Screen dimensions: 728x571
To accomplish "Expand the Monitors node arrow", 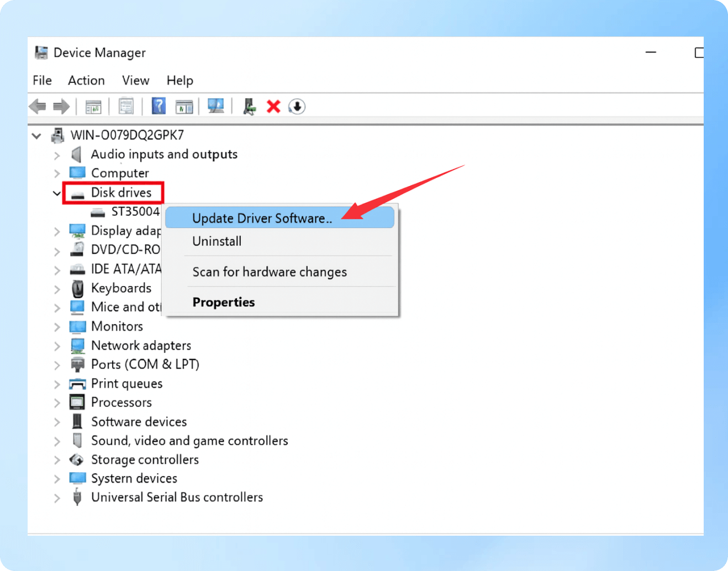I will click(56, 327).
